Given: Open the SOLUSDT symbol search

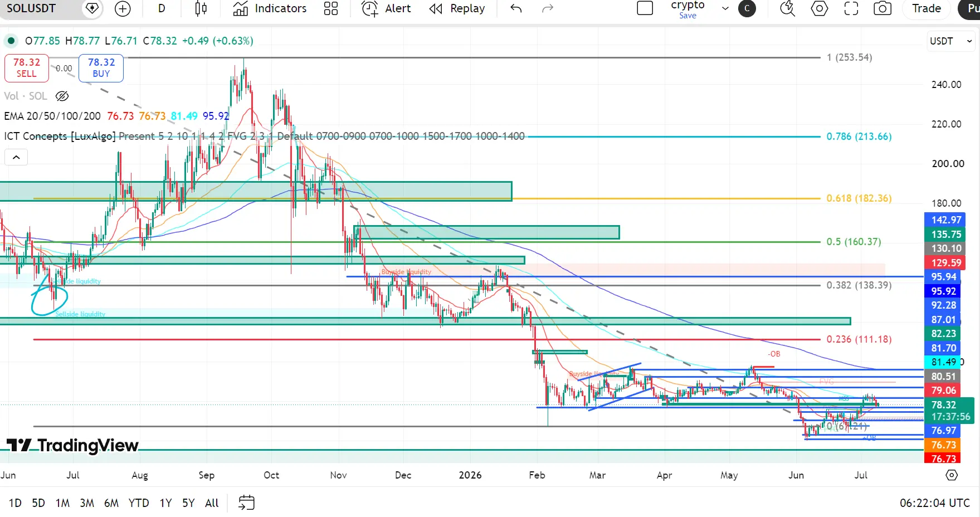Looking at the screenshot, I should [31, 8].
